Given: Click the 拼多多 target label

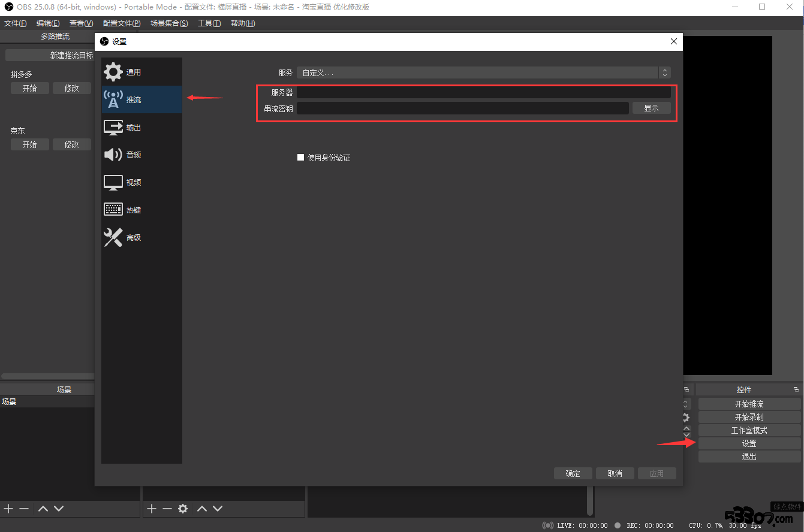Looking at the screenshot, I should point(22,74).
